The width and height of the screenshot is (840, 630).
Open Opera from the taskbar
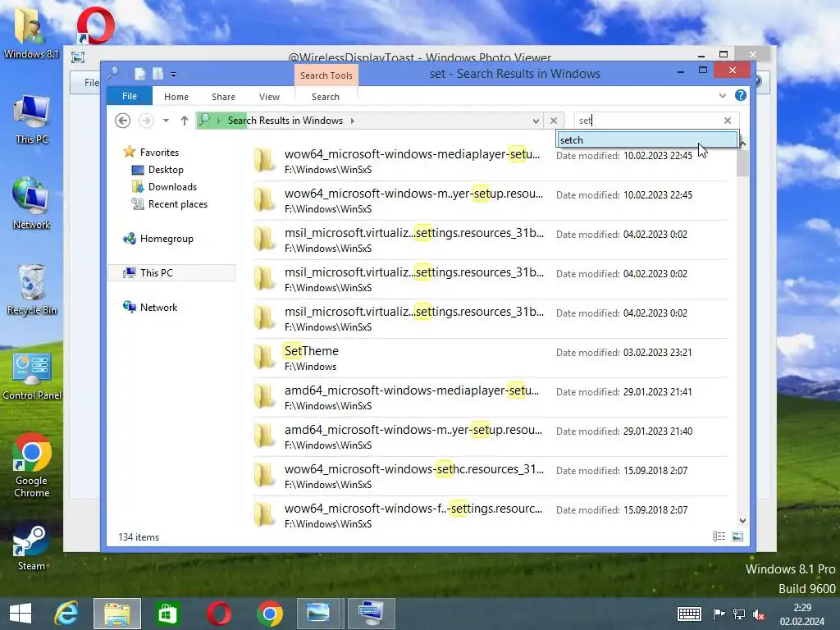tap(218, 614)
